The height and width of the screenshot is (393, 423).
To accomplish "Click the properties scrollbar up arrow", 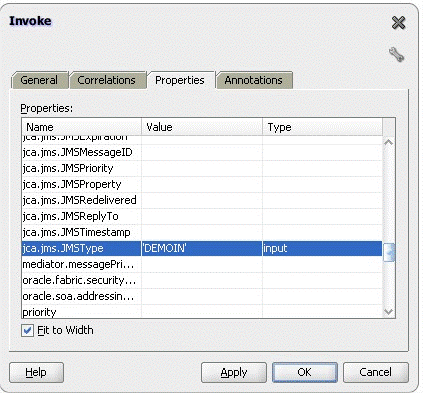I will point(389,143).
